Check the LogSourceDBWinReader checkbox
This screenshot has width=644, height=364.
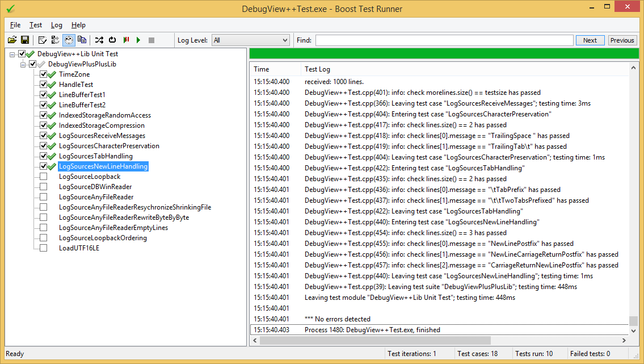pos(43,186)
